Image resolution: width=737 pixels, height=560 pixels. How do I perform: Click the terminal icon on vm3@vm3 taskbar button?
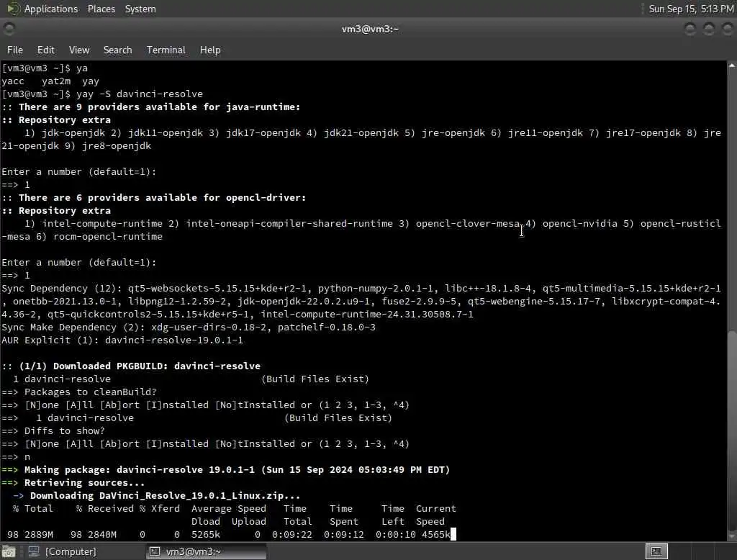pyautogui.click(x=155, y=551)
